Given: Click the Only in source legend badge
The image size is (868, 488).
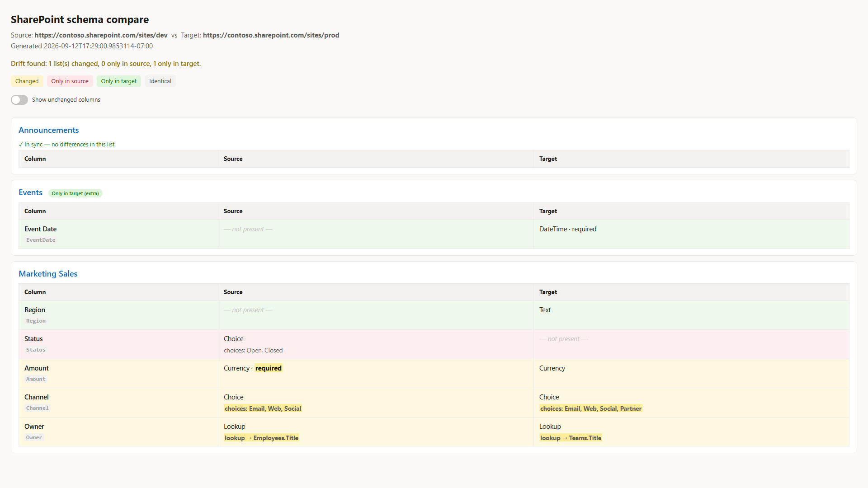Looking at the screenshot, I should tap(70, 81).
